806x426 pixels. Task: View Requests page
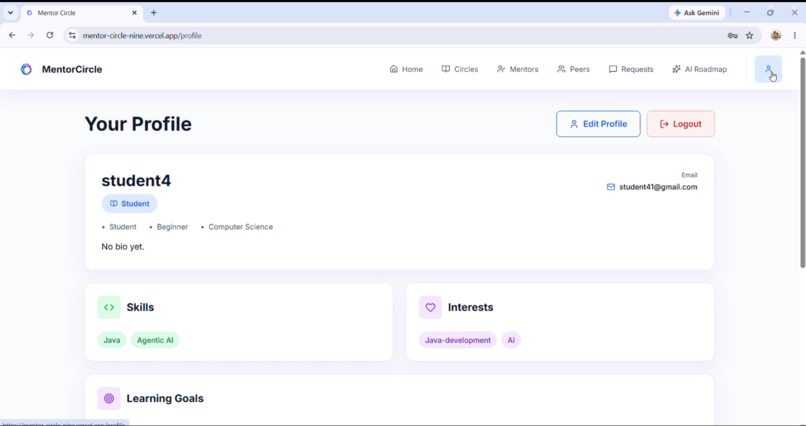pyautogui.click(x=631, y=69)
